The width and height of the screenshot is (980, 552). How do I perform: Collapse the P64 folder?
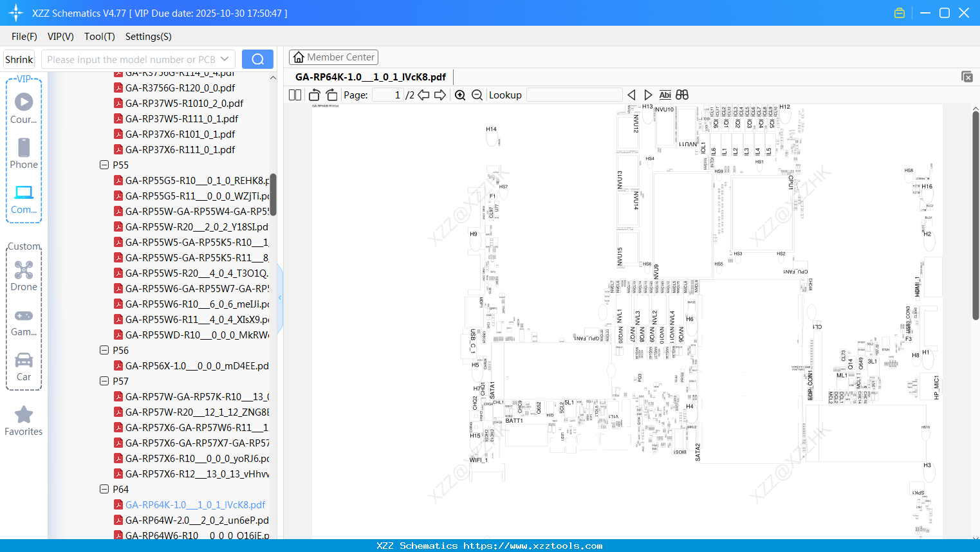click(x=104, y=489)
